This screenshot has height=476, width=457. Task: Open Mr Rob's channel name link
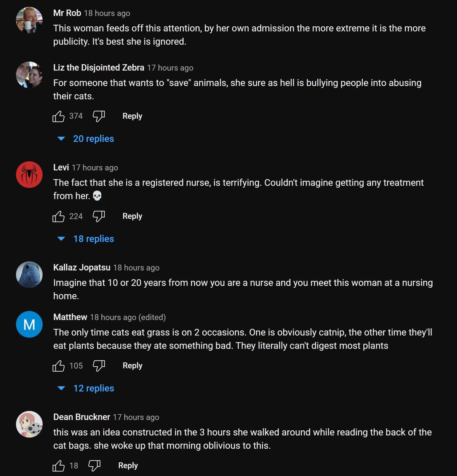[67, 13]
